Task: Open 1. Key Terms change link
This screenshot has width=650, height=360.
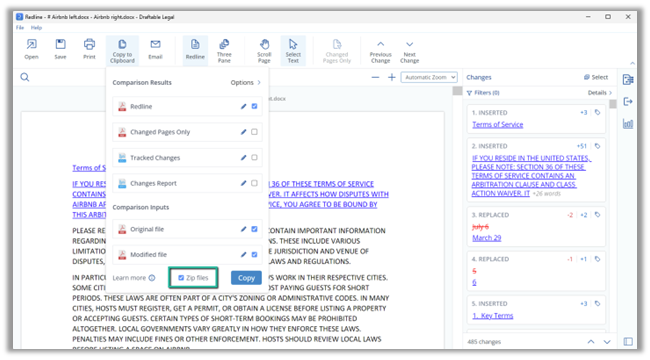Action: tap(492, 316)
